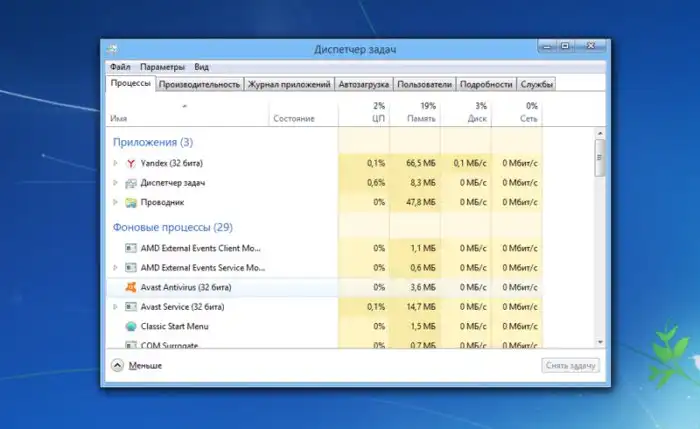Switch to the Автозагрузка tab

363,85
